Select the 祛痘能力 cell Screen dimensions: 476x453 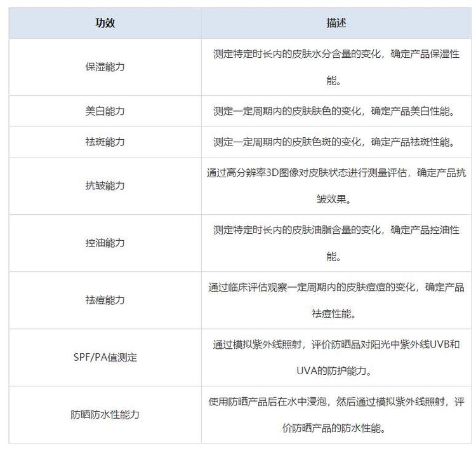[105, 300]
